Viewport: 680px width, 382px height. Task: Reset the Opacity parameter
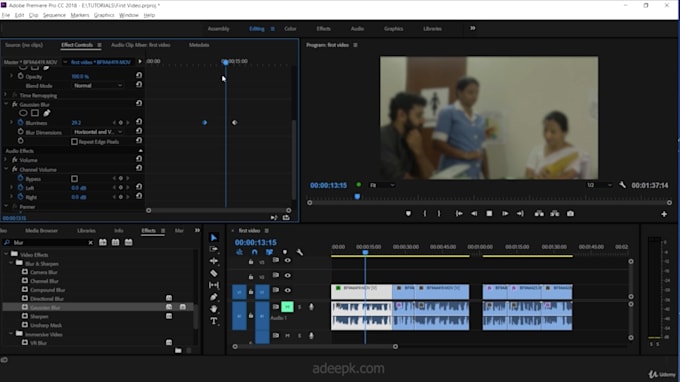click(139, 75)
